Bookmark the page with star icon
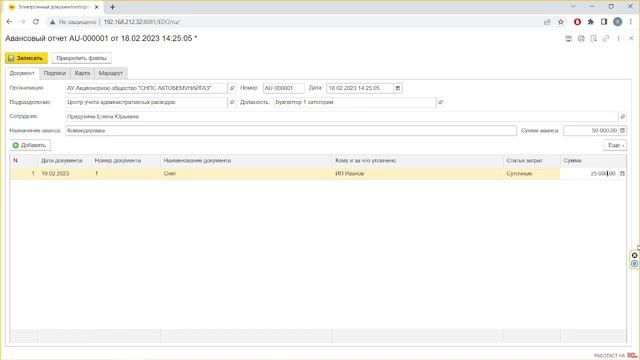The image size is (640, 360). (561, 22)
